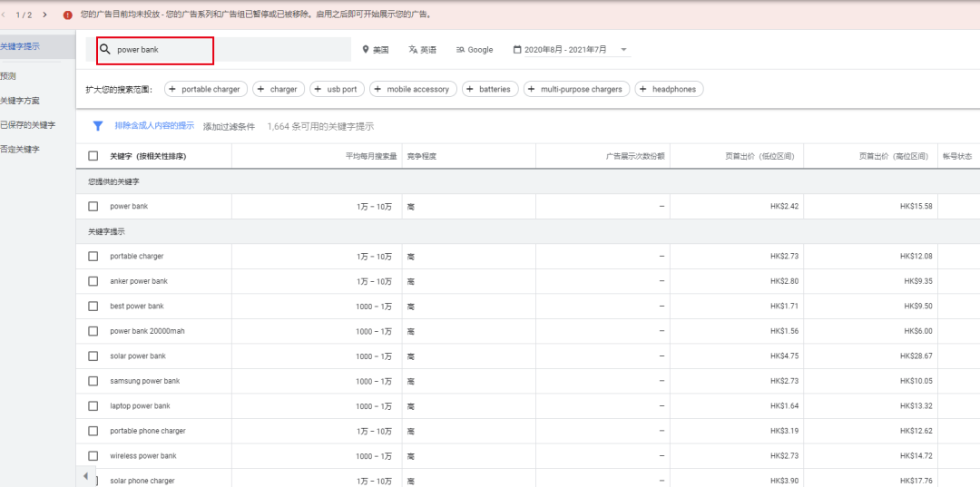980x487 pixels.
Task: Check the anker power bank row
Action: (x=93, y=281)
